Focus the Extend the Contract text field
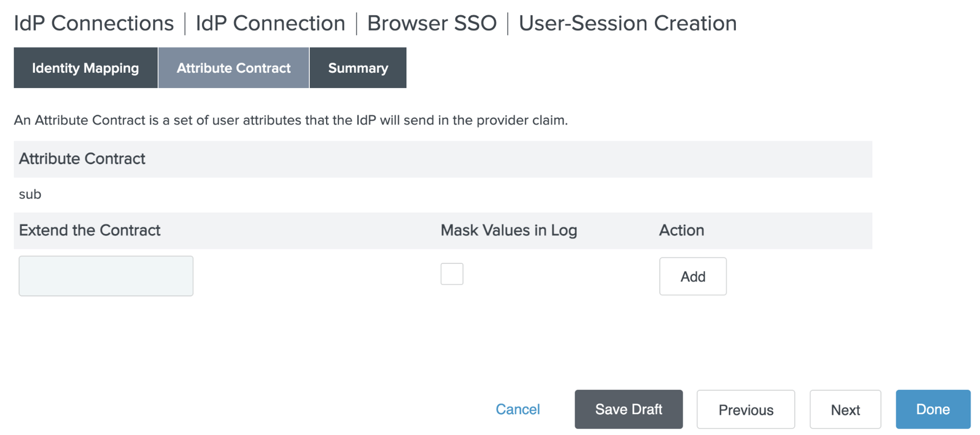This screenshot has width=980, height=435. [x=106, y=276]
